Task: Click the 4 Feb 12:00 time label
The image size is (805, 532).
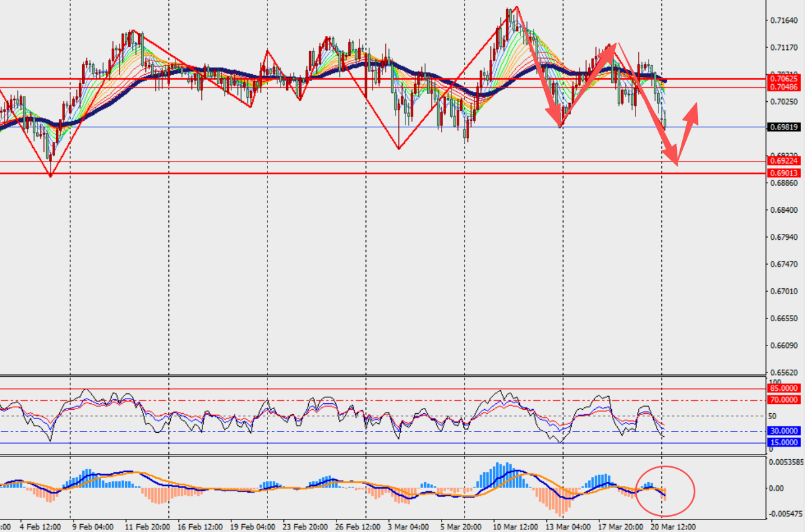Action: [x=40, y=527]
